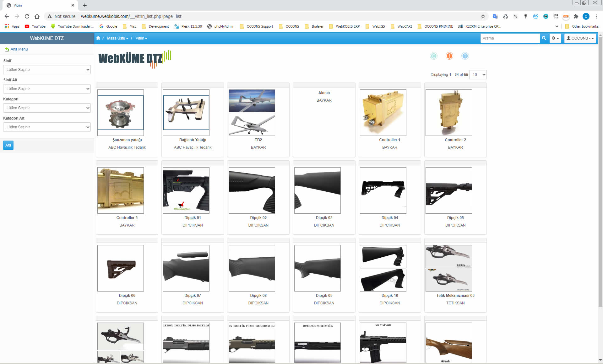Open the phpMyAdmin bookmark
Image resolution: width=603 pixels, height=364 pixels.
tap(221, 26)
